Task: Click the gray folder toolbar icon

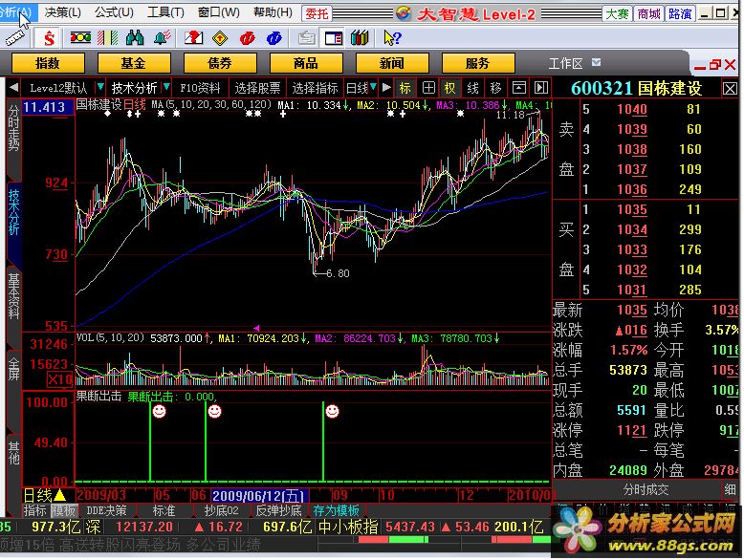Action: [x=307, y=37]
